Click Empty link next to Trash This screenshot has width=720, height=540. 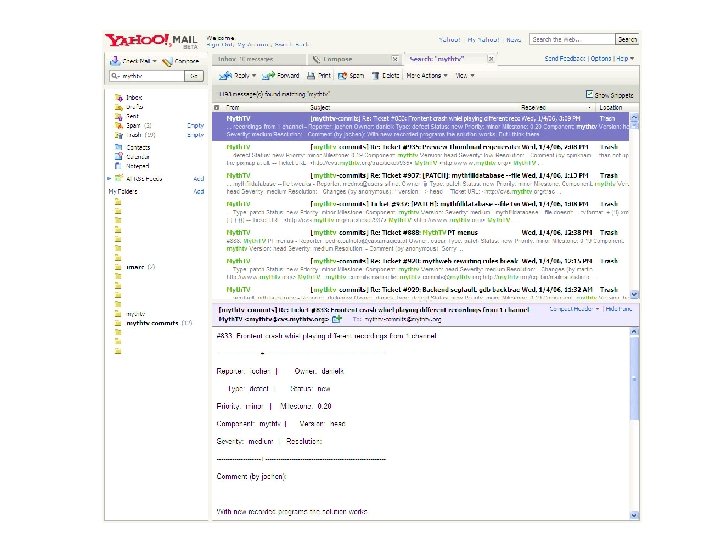coord(196,135)
